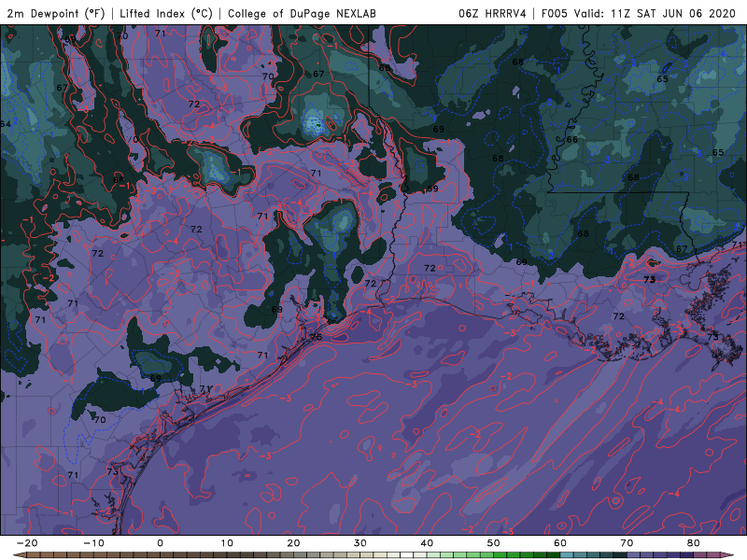Click the 20 tick label on color bar
This screenshot has height=560, width=747.
point(293,543)
